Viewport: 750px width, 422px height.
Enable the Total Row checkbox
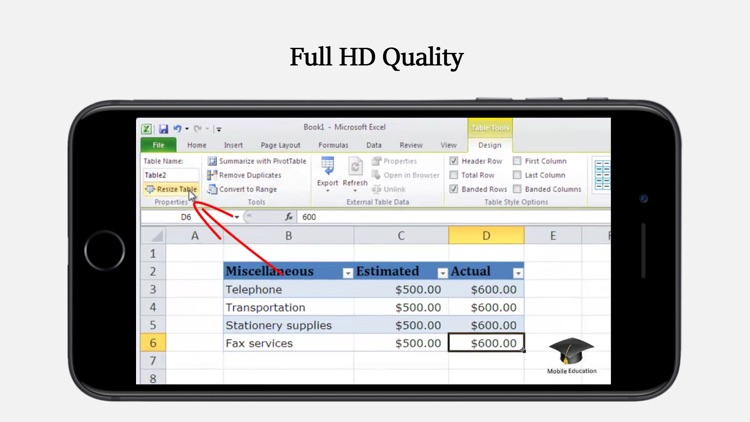click(x=454, y=175)
